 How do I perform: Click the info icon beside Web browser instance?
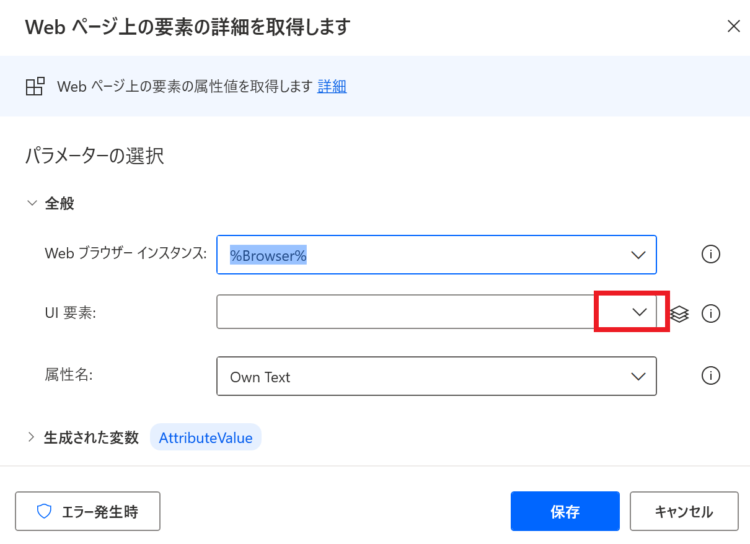(x=710, y=254)
